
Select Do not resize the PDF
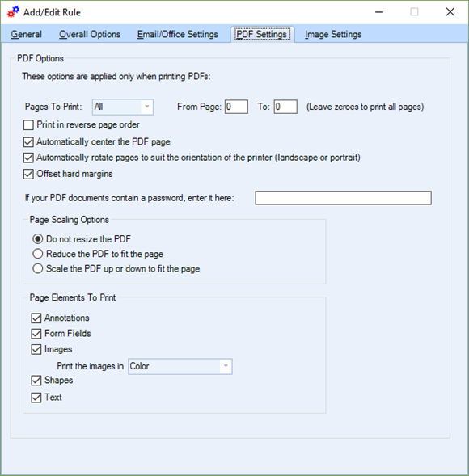pos(38,239)
